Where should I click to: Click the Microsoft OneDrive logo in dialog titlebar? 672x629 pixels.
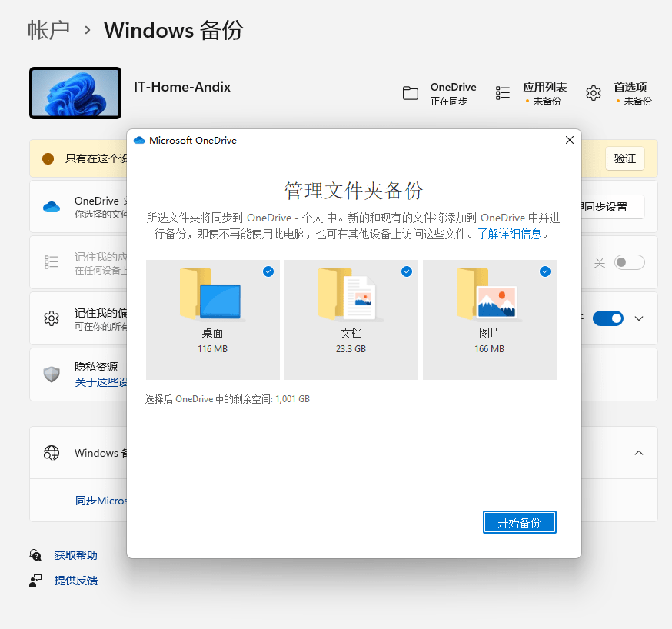coord(139,140)
